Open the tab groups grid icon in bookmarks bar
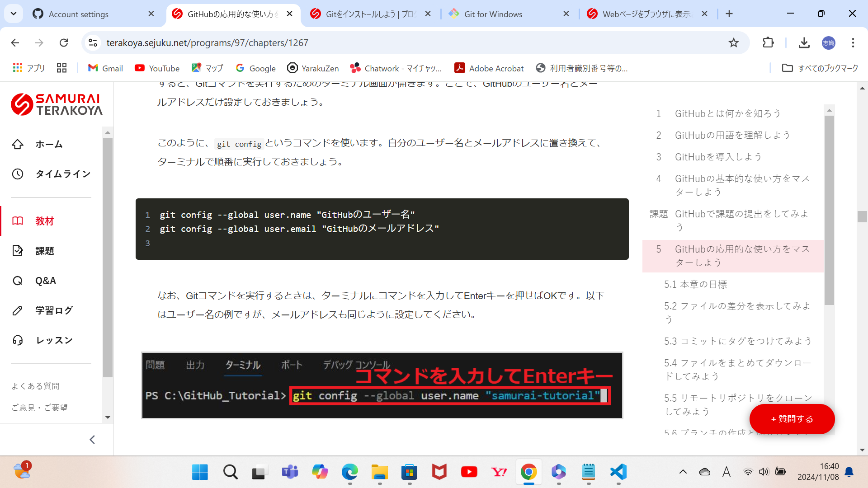 coord(61,68)
